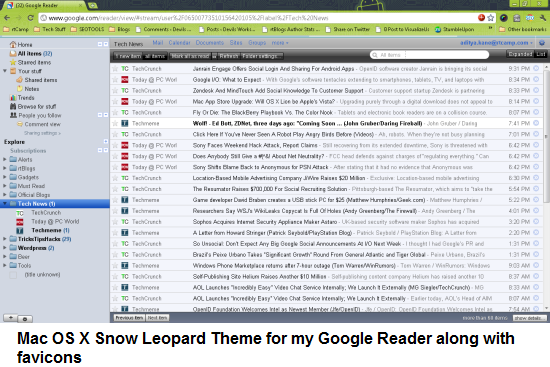Go back using the browser back arrow

[7, 18]
